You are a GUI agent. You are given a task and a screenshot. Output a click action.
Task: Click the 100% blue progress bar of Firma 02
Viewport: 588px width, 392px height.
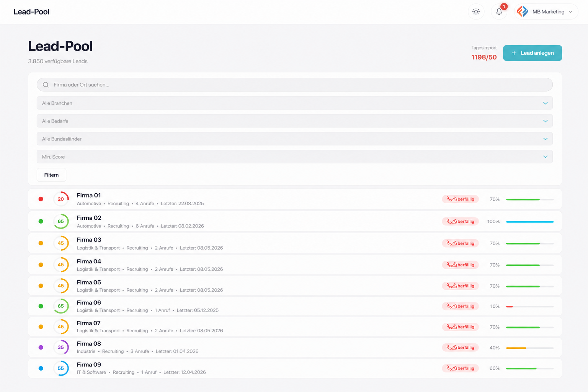[x=530, y=222]
